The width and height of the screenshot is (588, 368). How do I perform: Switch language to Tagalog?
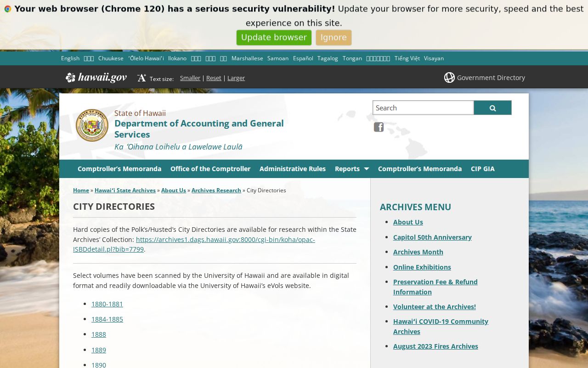tap(328, 58)
